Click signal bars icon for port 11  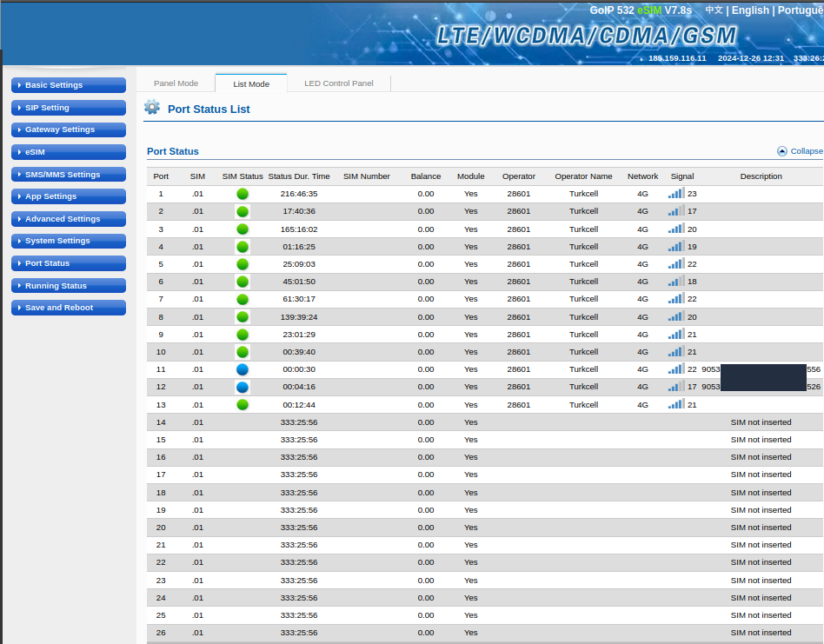click(x=676, y=368)
